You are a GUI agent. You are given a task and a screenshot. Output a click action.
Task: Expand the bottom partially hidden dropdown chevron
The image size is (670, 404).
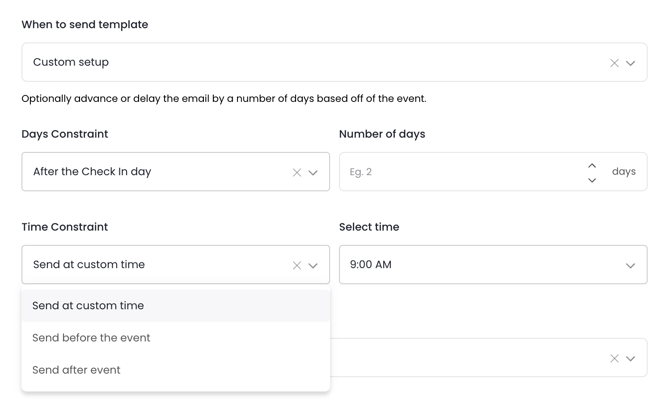[631, 358]
